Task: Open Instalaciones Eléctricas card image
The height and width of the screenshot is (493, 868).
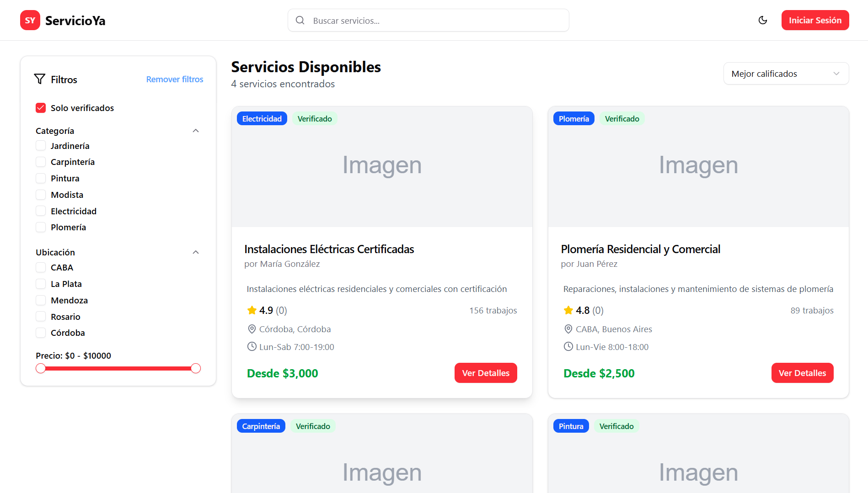Action: tap(382, 167)
